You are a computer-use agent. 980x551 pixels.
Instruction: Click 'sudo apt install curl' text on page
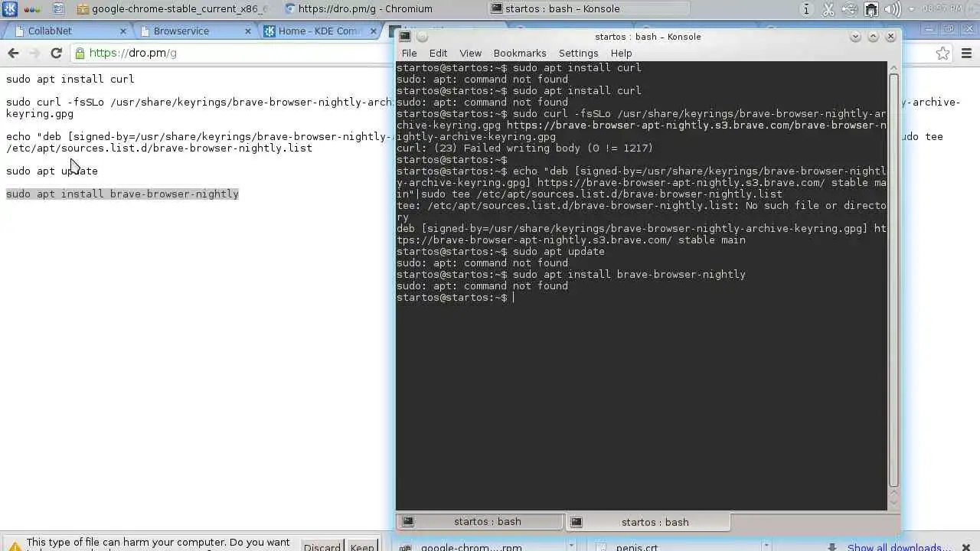(x=70, y=79)
